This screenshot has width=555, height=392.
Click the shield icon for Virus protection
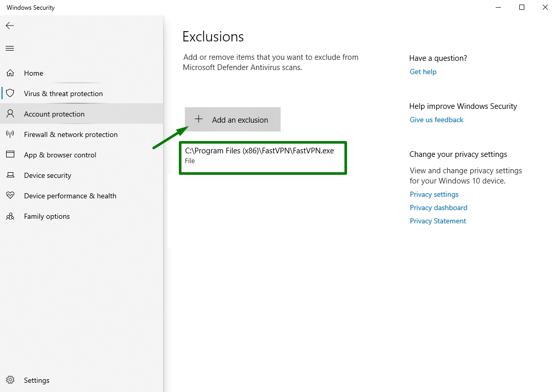coord(10,93)
